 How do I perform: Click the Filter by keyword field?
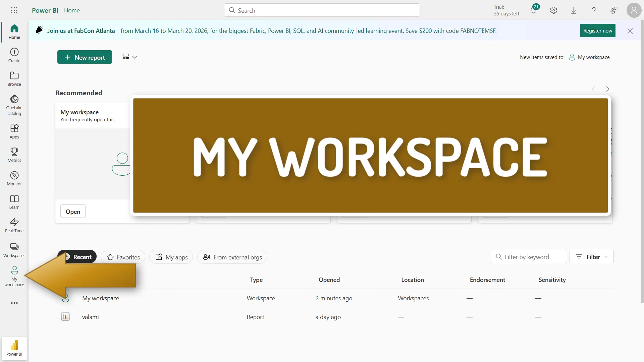tap(528, 257)
